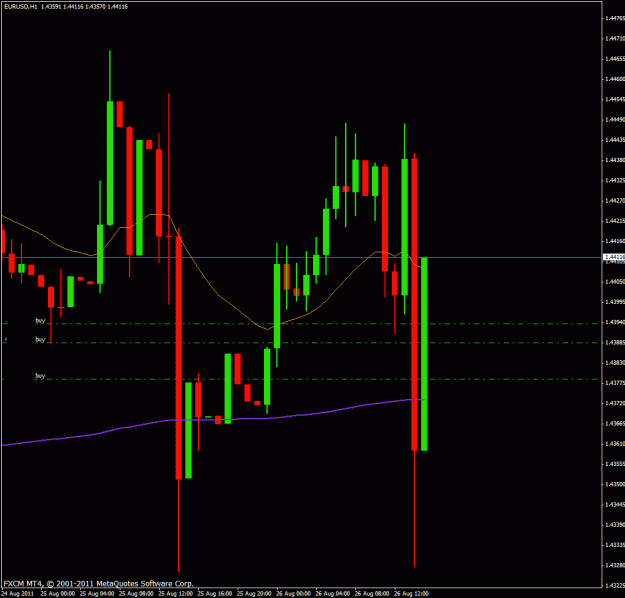Click the 1.44380 price scale label
The height and width of the screenshot is (598, 625).
click(x=615, y=160)
